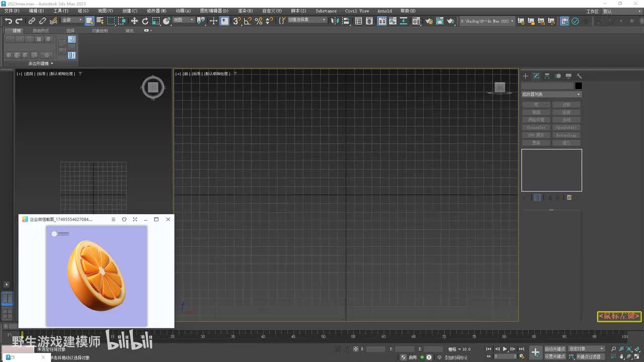644x362 pixels.
Task: Click the ViewCube in the front viewport
Action: click(x=500, y=87)
